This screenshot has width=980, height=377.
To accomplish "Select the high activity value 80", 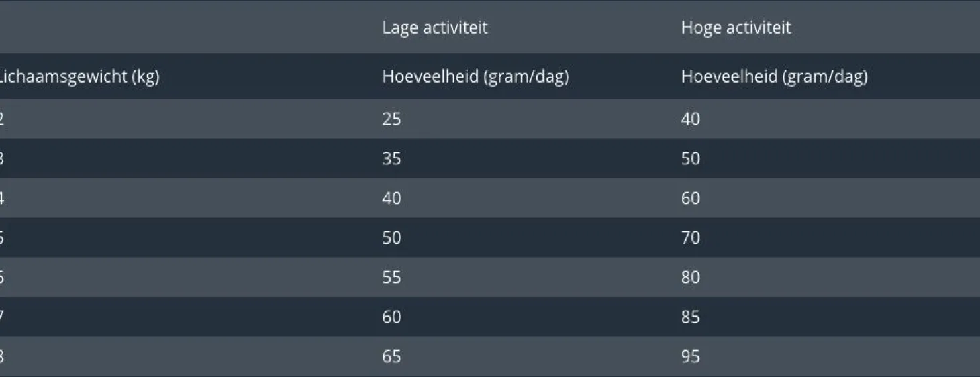I will click(690, 277).
